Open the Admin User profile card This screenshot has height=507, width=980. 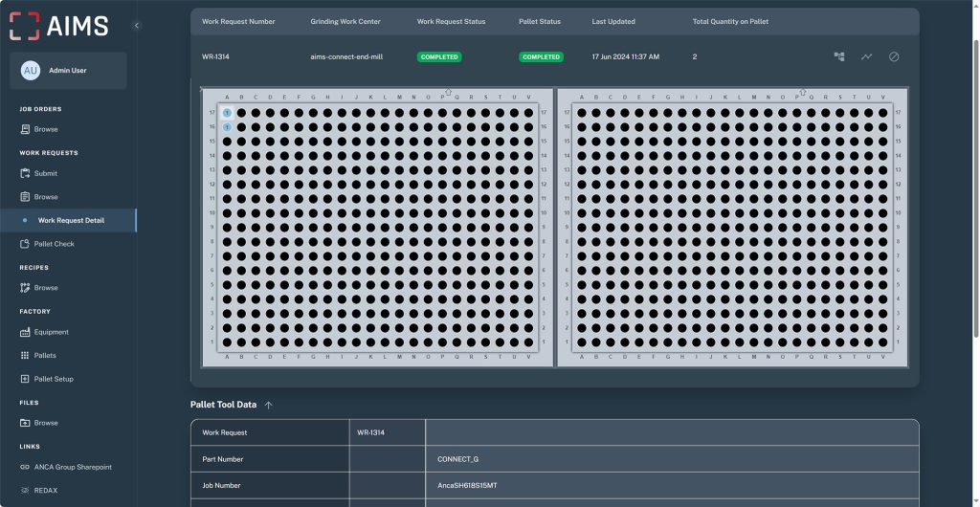point(68,71)
